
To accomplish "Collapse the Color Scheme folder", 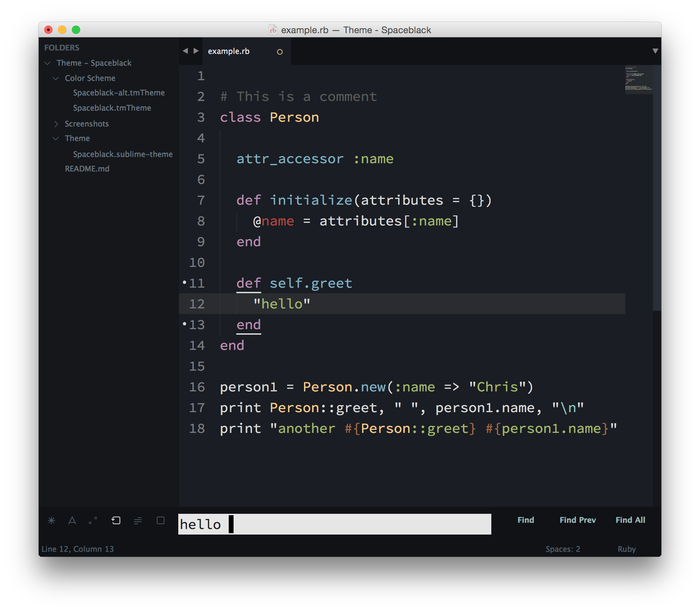I will point(56,78).
